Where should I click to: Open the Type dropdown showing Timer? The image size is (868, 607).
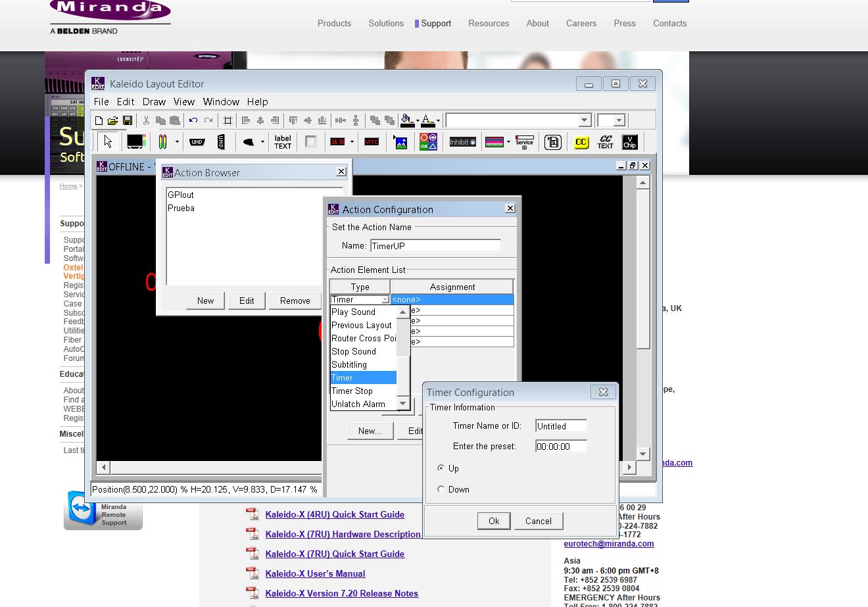pos(385,300)
